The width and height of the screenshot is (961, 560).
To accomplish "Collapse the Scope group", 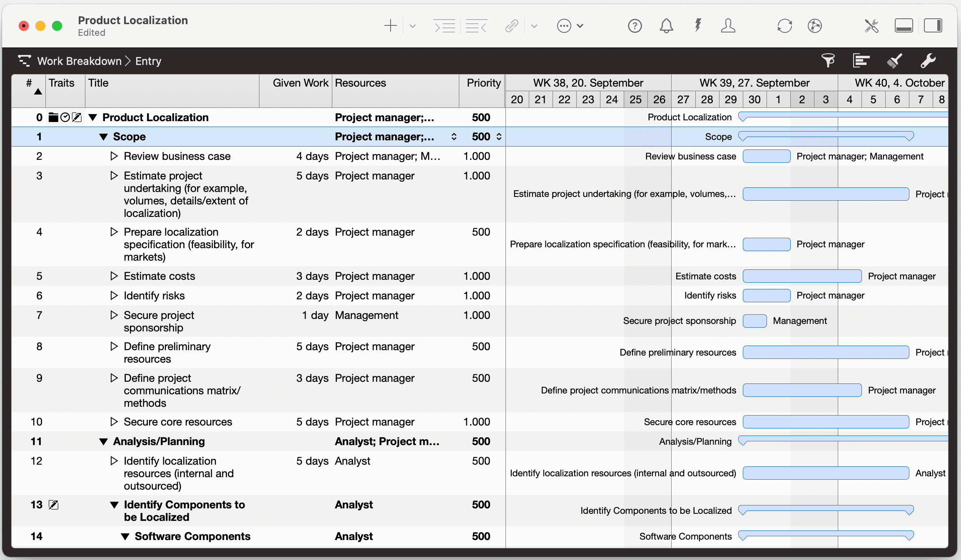I will tap(103, 137).
